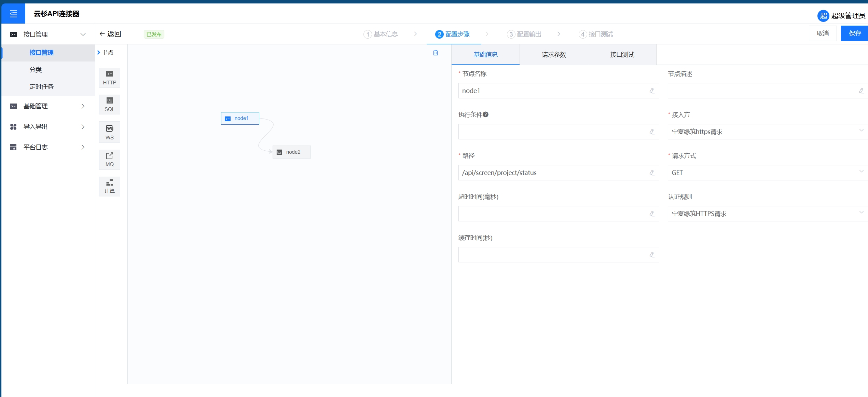Screen dimensions: 868x397
Task: Go to step 4 接口测试
Action: [x=596, y=34]
